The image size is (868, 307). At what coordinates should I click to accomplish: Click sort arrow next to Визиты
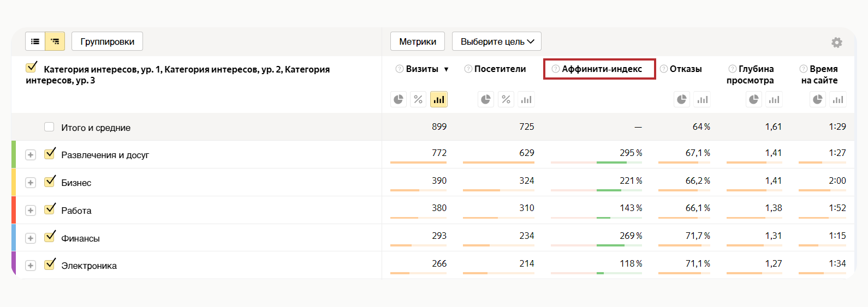446,69
